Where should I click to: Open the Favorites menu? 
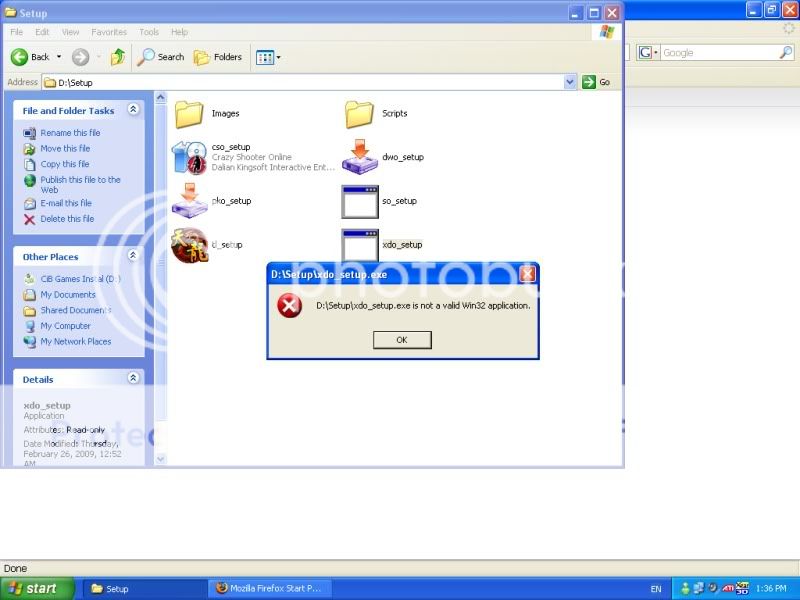pos(109,32)
